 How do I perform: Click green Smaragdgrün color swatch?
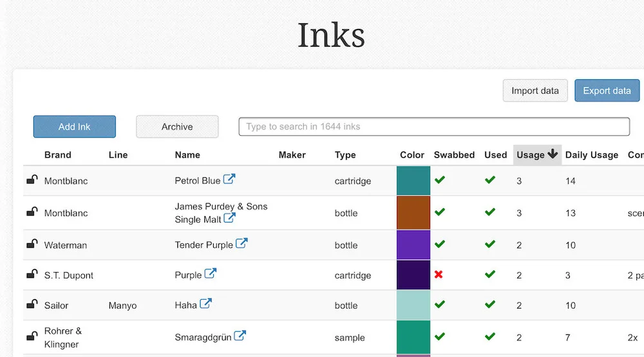click(x=413, y=337)
